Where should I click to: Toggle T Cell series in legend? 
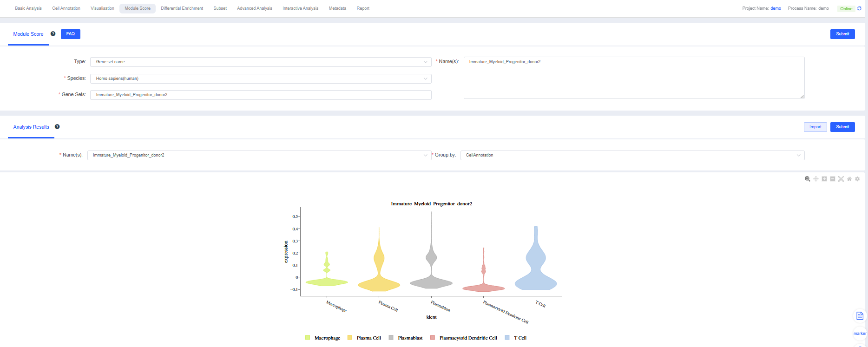516,338
